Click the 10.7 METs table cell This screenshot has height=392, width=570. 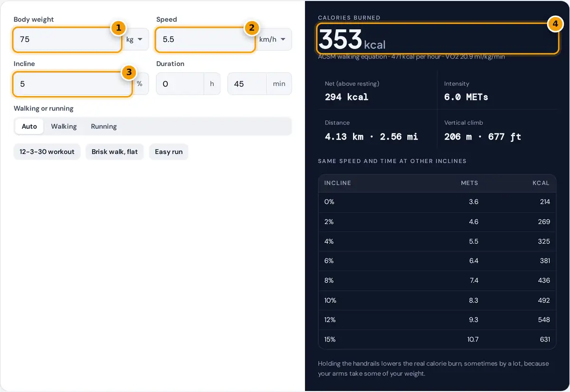click(473, 339)
